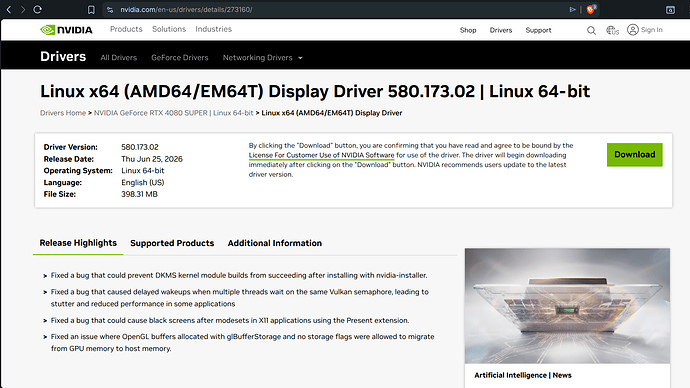Click the browser forward arrow

tap(22, 9)
